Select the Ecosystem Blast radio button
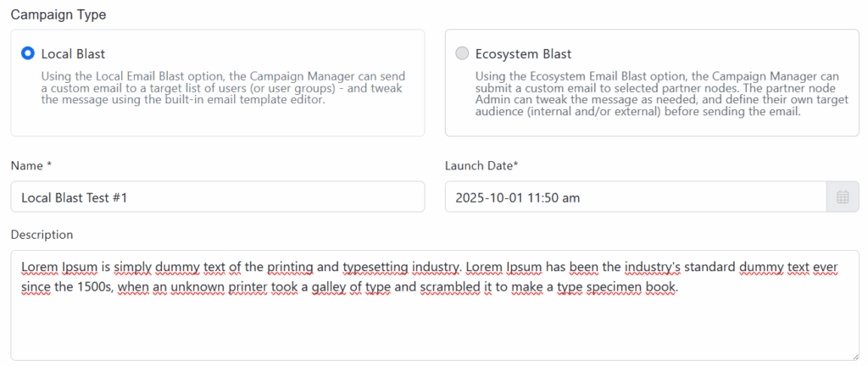The image size is (868, 366). tap(461, 53)
